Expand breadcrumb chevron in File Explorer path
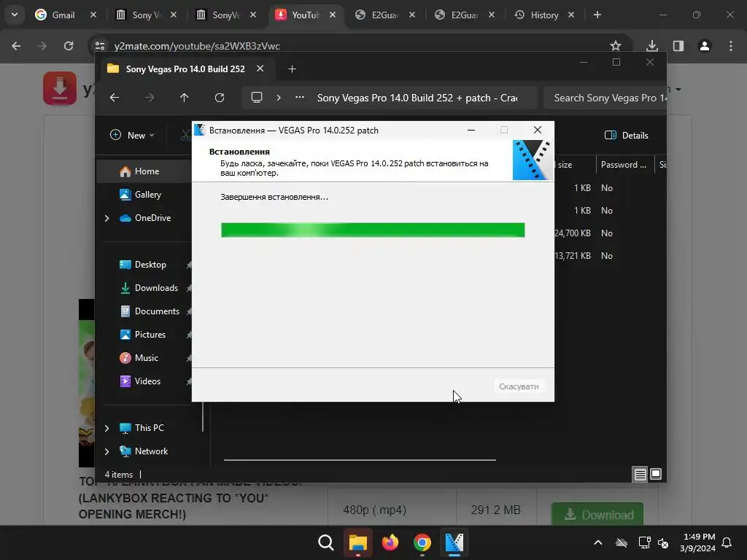This screenshot has width=747, height=560. (279, 98)
